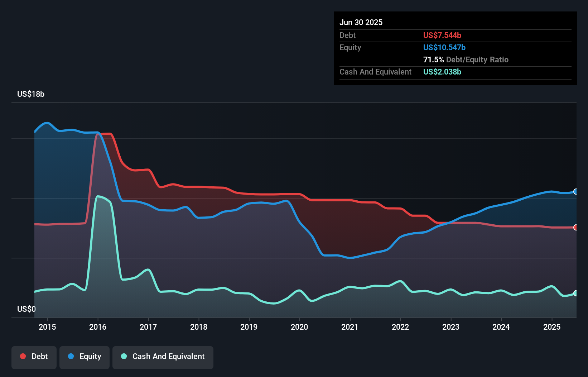Click the US$0 y-axis label

click(26, 309)
